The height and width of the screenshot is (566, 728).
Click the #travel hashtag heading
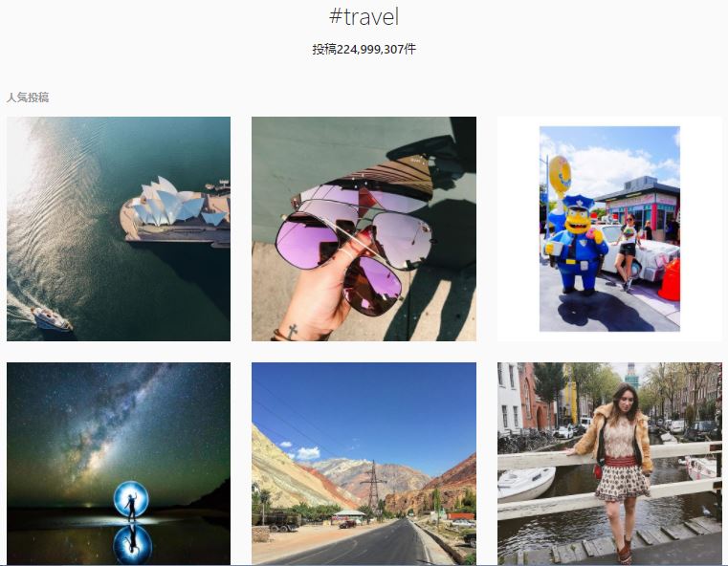(x=364, y=16)
